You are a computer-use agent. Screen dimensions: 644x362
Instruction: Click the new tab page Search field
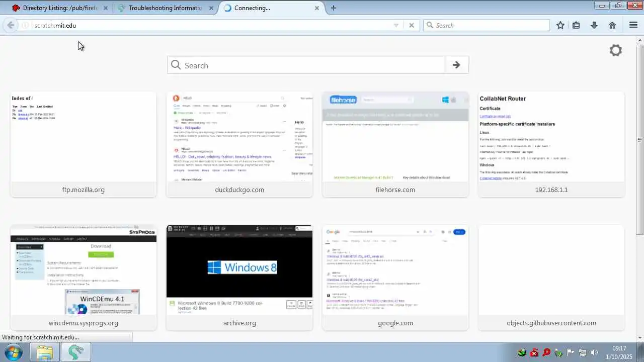coord(306,65)
